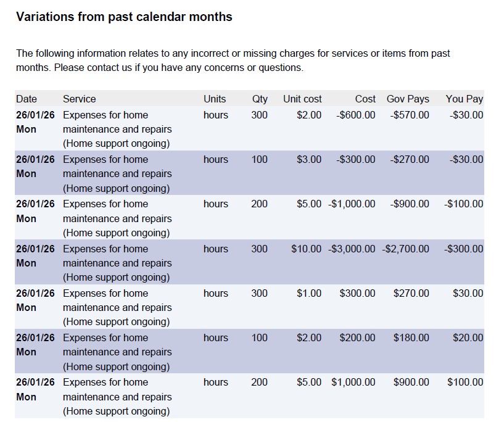The image size is (504, 422).
Task: Select the Unit cost column header
Action: [302, 99]
